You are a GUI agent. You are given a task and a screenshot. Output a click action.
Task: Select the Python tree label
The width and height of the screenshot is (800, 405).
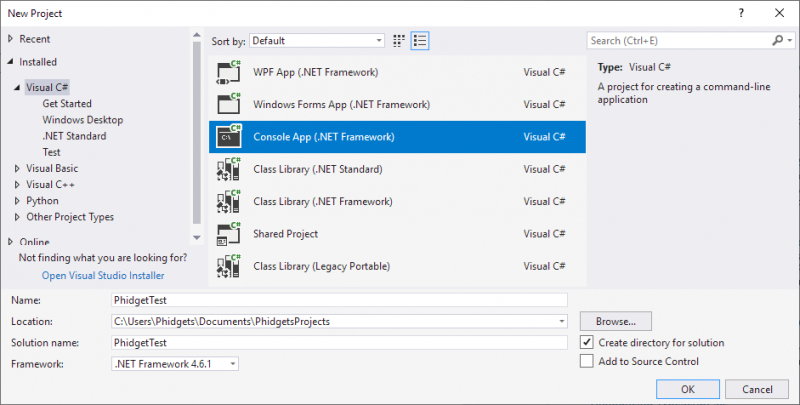42,201
